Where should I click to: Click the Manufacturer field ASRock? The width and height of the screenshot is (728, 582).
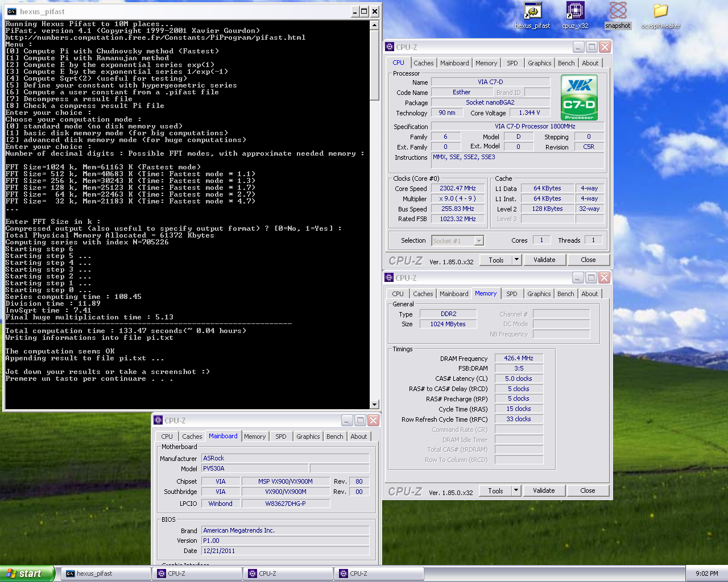[x=286, y=458]
